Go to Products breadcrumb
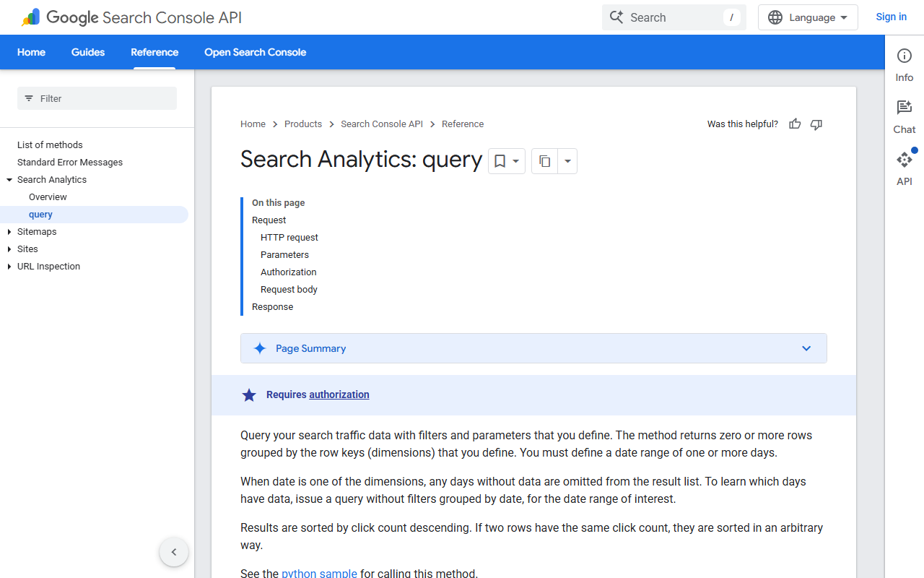 tap(303, 124)
